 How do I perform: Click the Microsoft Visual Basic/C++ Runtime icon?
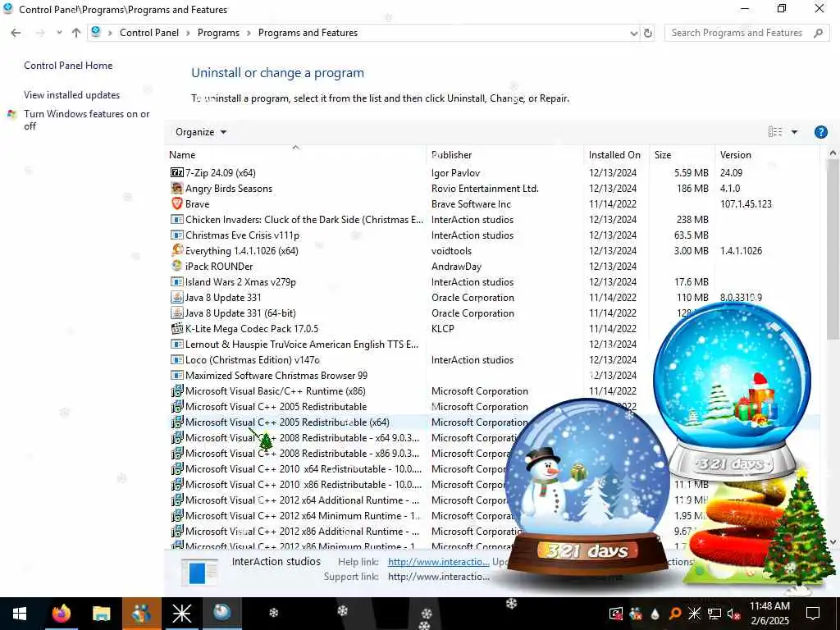coord(177,391)
